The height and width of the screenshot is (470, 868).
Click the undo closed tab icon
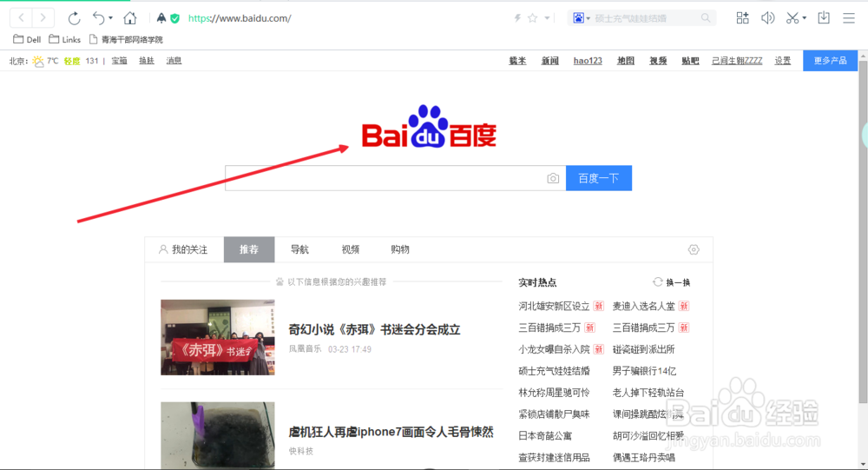[99, 18]
